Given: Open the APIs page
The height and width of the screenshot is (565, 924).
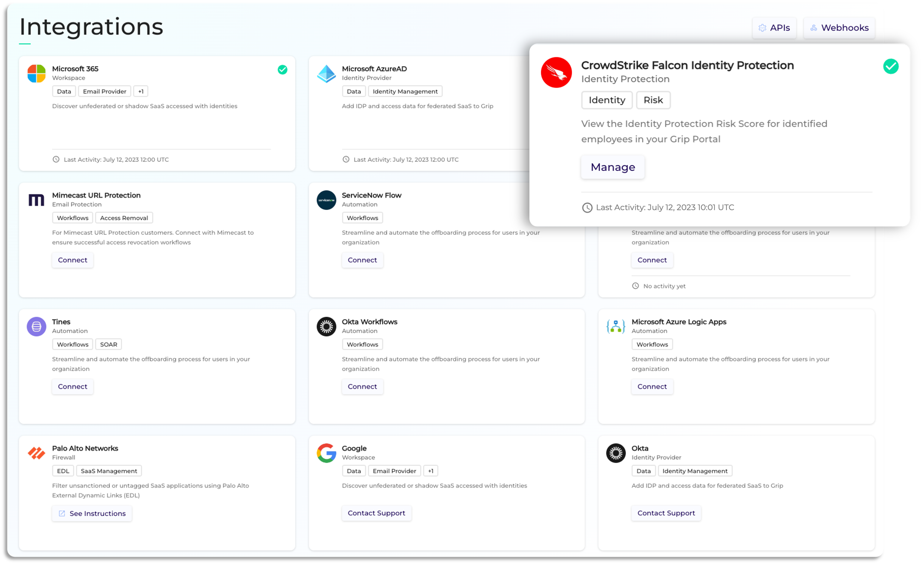Looking at the screenshot, I should [x=774, y=28].
